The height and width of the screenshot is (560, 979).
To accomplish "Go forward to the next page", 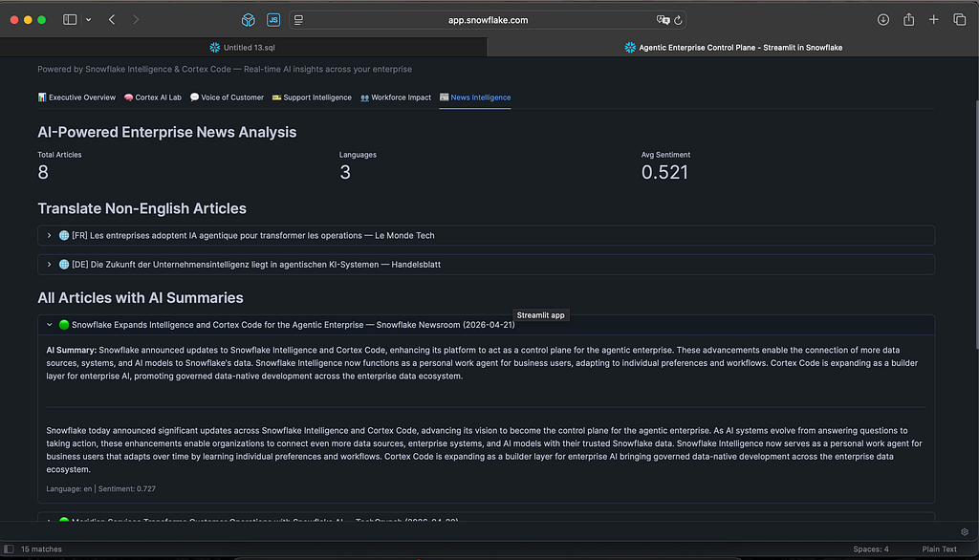I will [136, 20].
